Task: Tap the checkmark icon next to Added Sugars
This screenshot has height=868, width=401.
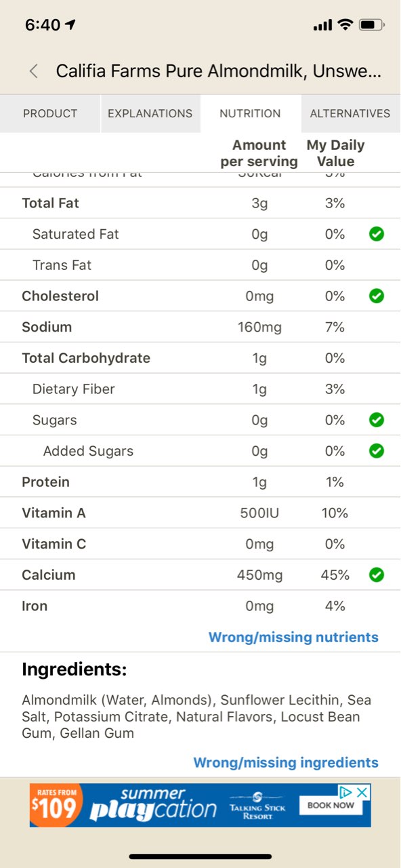Action: (x=377, y=450)
